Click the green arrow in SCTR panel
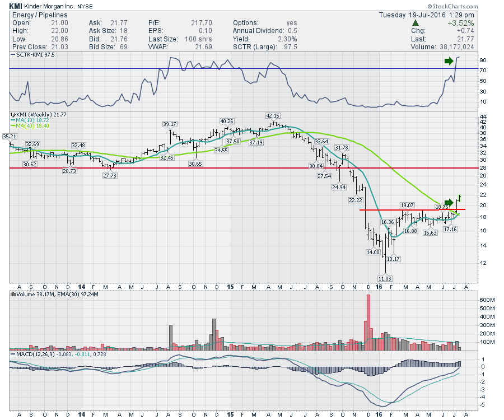The image size is (504, 420). pyautogui.click(x=449, y=61)
